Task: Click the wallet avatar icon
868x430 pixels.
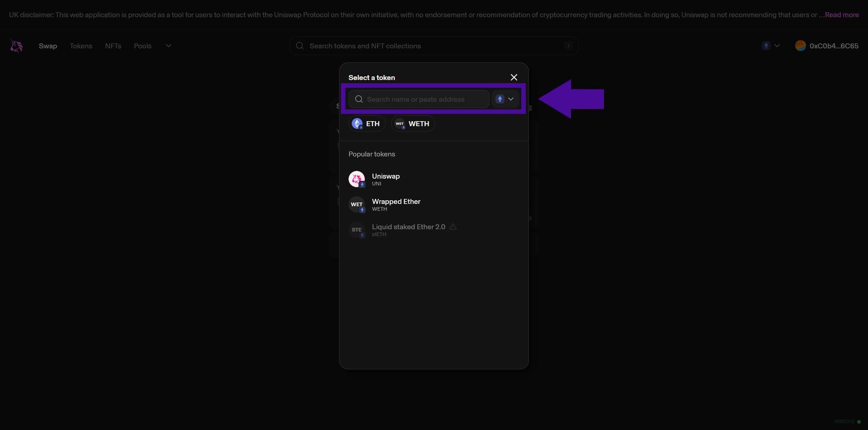Action: pyautogui.click(x=800, y=46)
